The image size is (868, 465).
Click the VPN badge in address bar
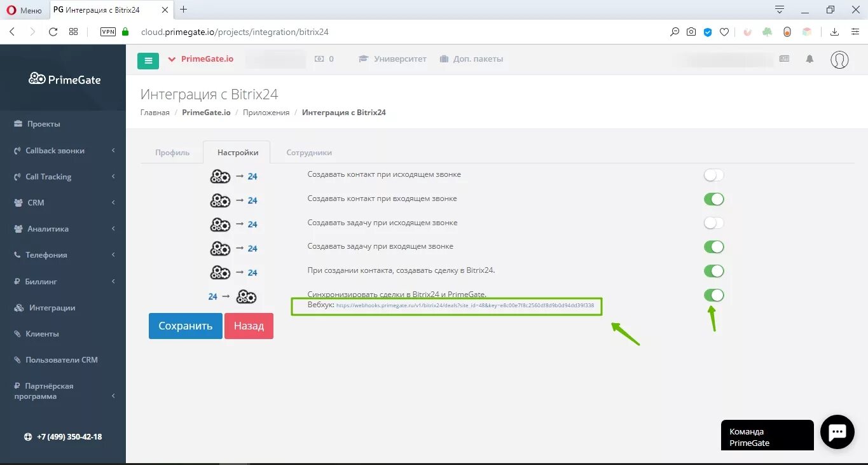click(108, 31)
